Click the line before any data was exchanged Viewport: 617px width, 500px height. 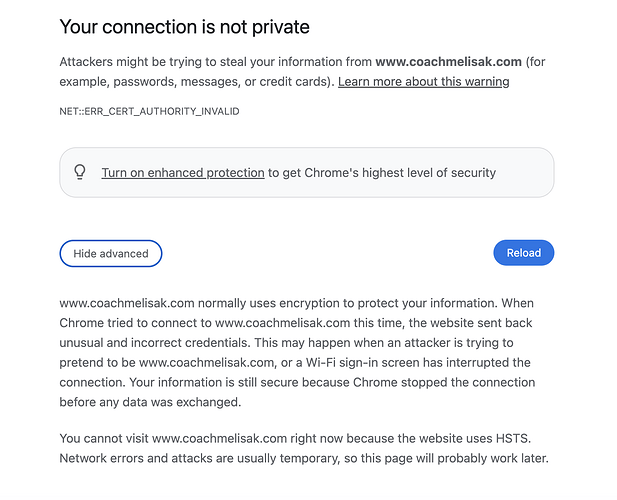click(150, 402)
